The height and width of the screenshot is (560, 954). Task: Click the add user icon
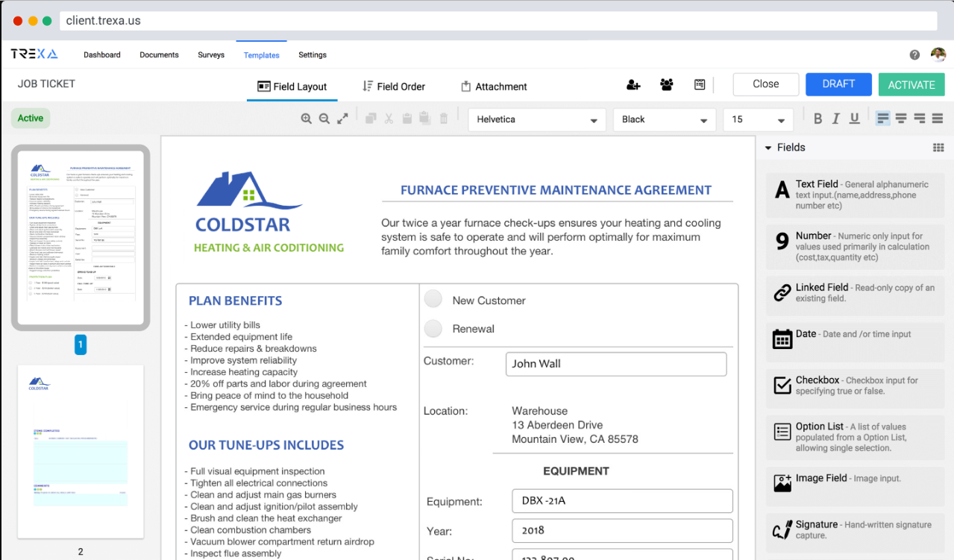[633, 85]
